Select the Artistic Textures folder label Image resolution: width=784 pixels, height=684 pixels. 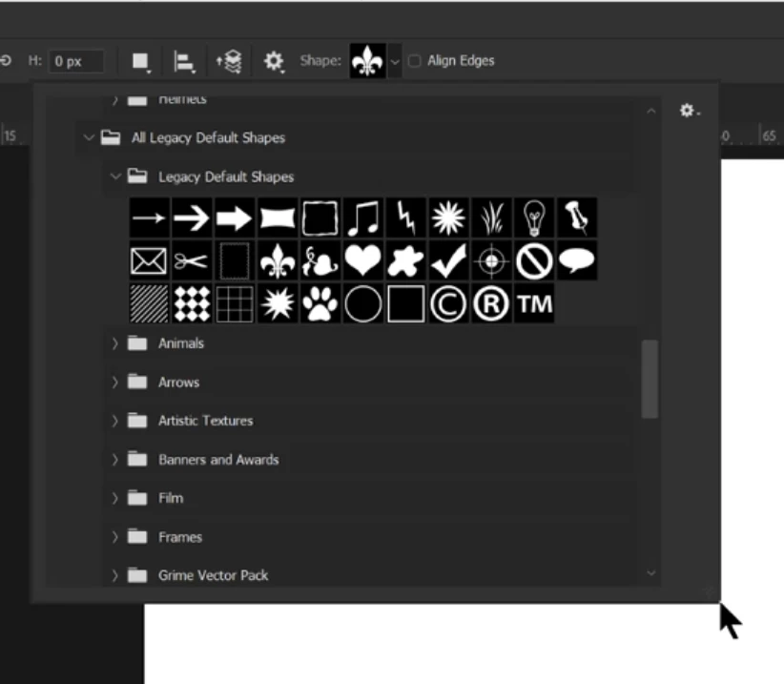click(205, 421)
